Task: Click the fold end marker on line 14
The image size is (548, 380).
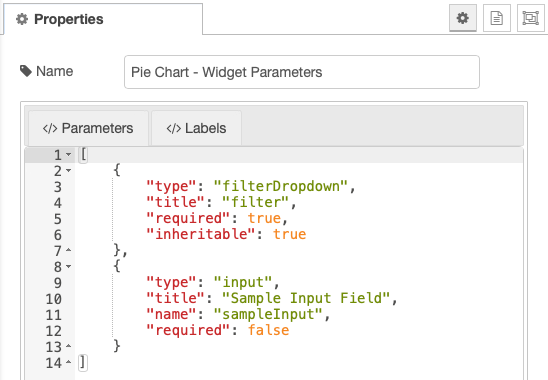Action: pyautogui.click(x=68, y=363)
